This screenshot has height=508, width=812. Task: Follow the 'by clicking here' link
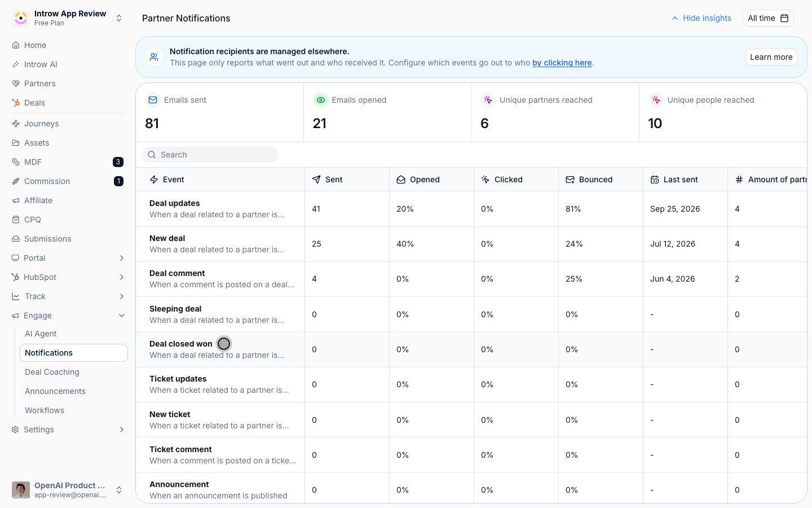[562, 63]
